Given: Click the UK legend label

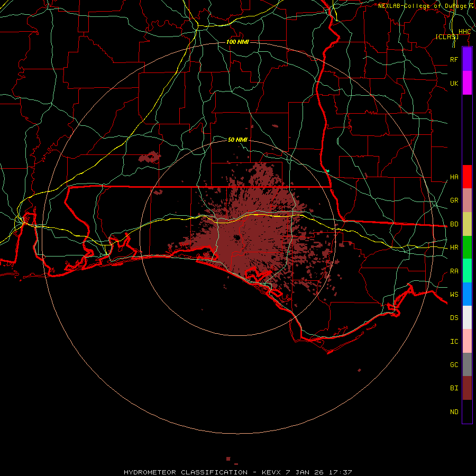Looking at the screenshot, I should [x=454, y=83].
